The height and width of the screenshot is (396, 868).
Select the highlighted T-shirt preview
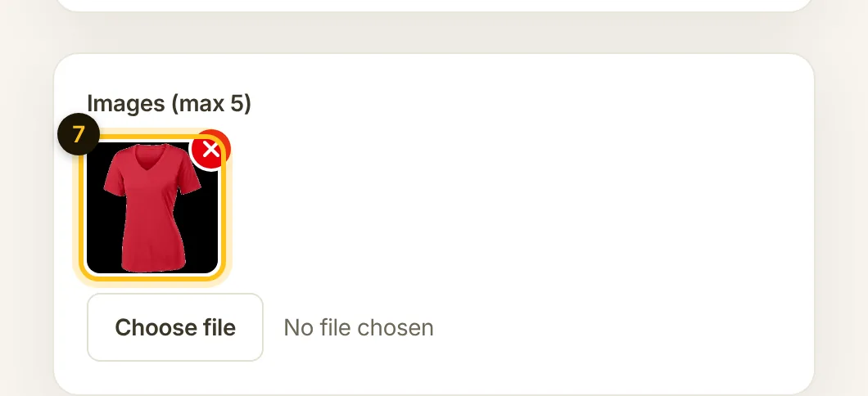(x=152, y=208)
